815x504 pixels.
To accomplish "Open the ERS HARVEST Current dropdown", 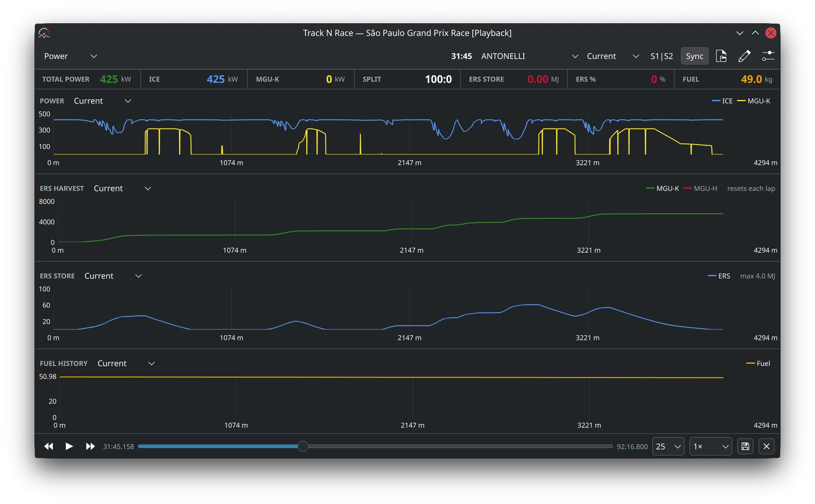I will pyautogui.click(x=122, y=188).
